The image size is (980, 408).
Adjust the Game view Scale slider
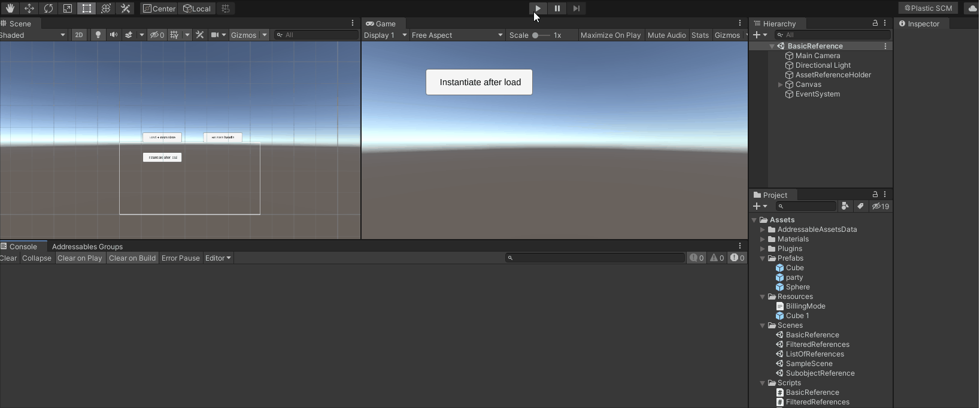[x=541, y=35]
